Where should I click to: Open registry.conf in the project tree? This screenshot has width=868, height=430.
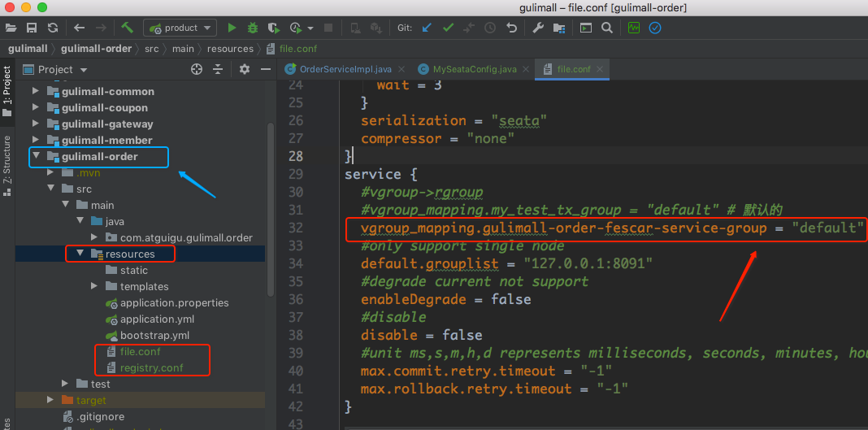151,367
